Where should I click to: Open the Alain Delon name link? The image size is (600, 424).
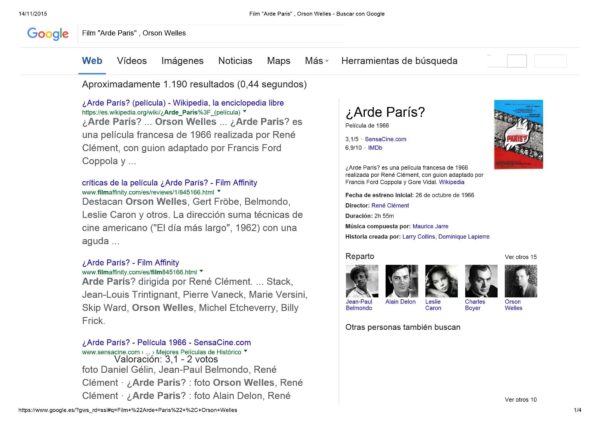pos(400,302)
